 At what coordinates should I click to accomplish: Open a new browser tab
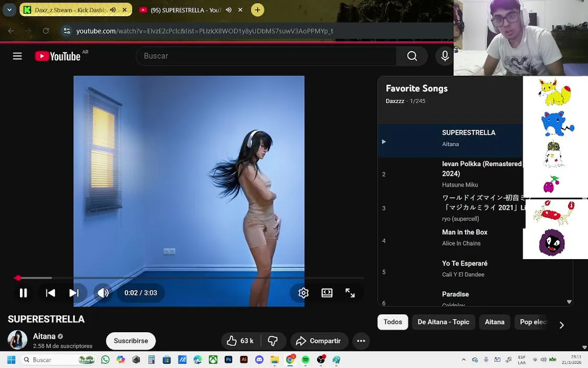click(257, 10)
